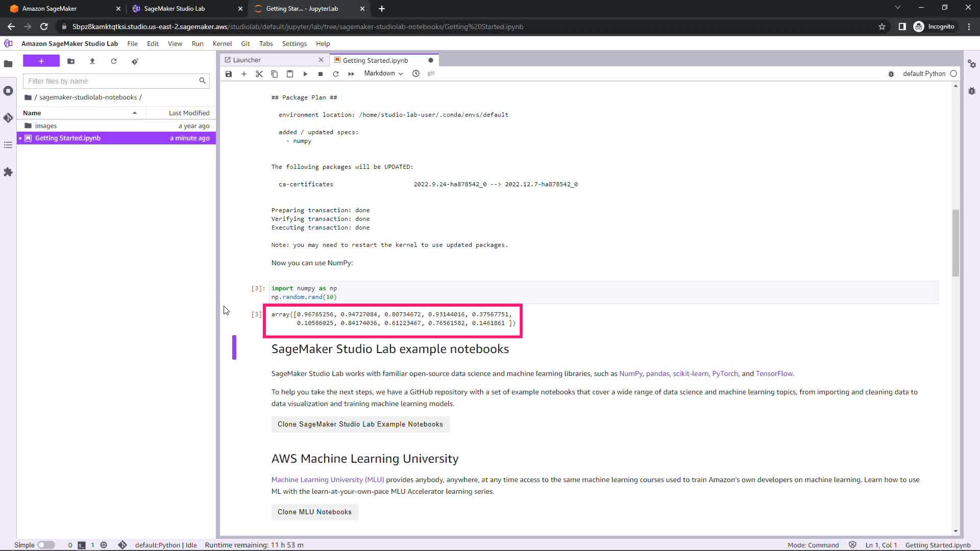Open the images folder in the file browser
Screen dimensions: 980x551
46,126
